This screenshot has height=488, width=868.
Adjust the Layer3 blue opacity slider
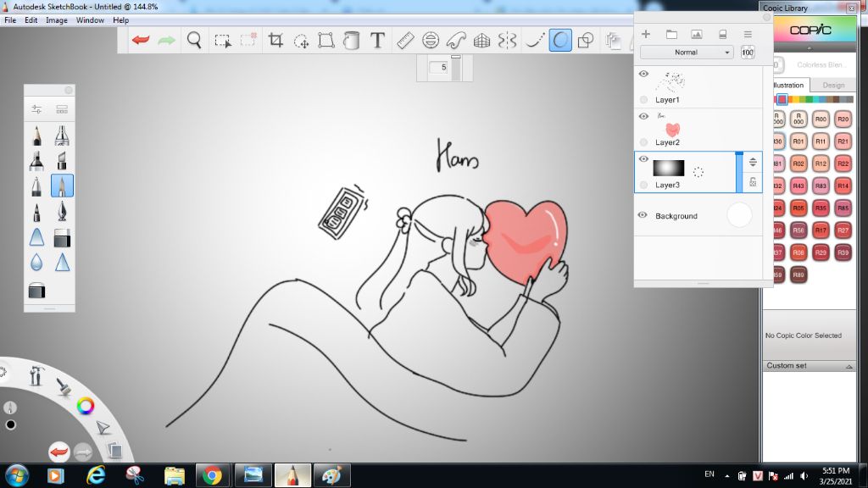(x=739, y=172)
